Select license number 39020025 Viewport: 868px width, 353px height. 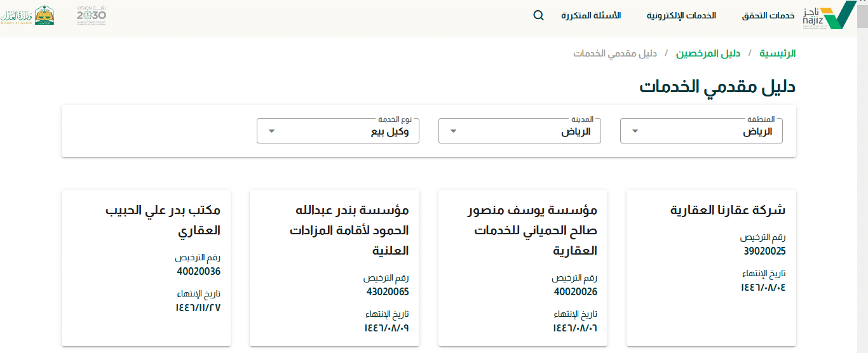tap(765, 251)
